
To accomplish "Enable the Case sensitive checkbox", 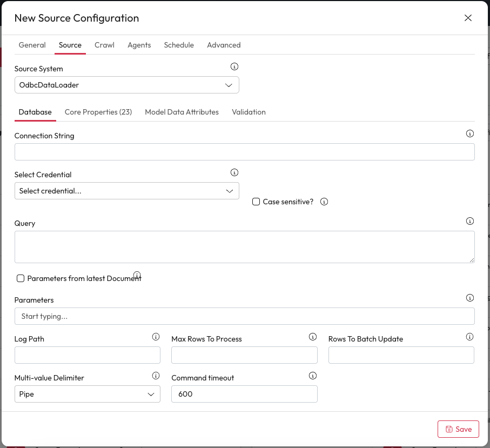I will [256, 202].
